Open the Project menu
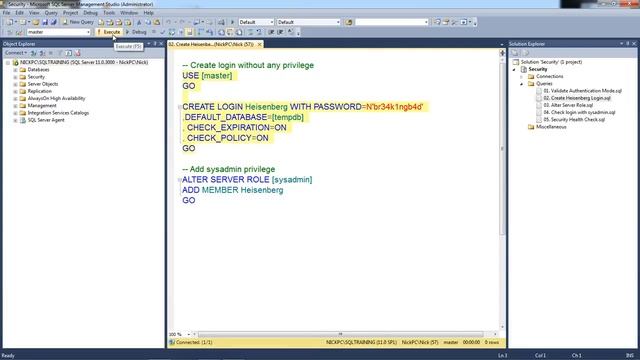640x360 pixels. [x=70, y=13]
